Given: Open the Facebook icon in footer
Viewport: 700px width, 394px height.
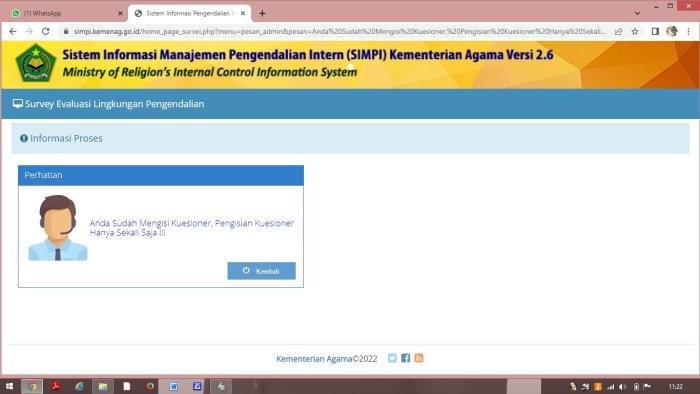Looking at the screenshot, I should [x=405, y=358].
